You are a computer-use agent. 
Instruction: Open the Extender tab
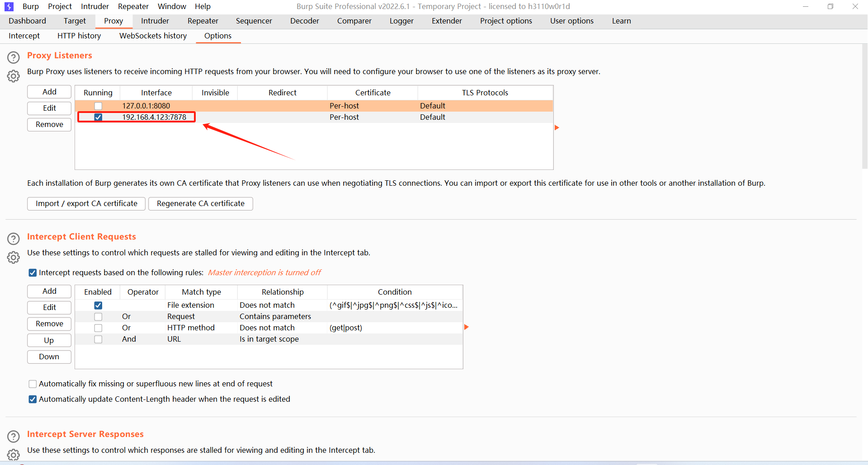(447, 21)
